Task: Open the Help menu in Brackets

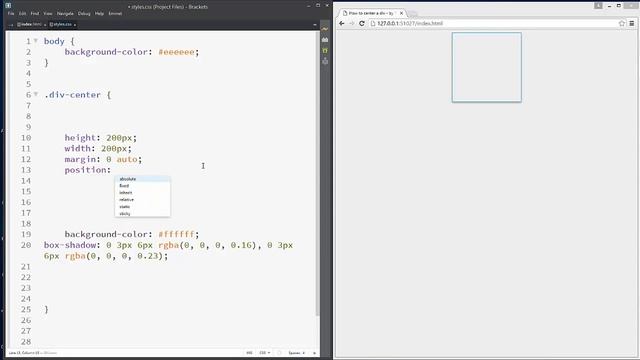Action: (x=99, y=13)
